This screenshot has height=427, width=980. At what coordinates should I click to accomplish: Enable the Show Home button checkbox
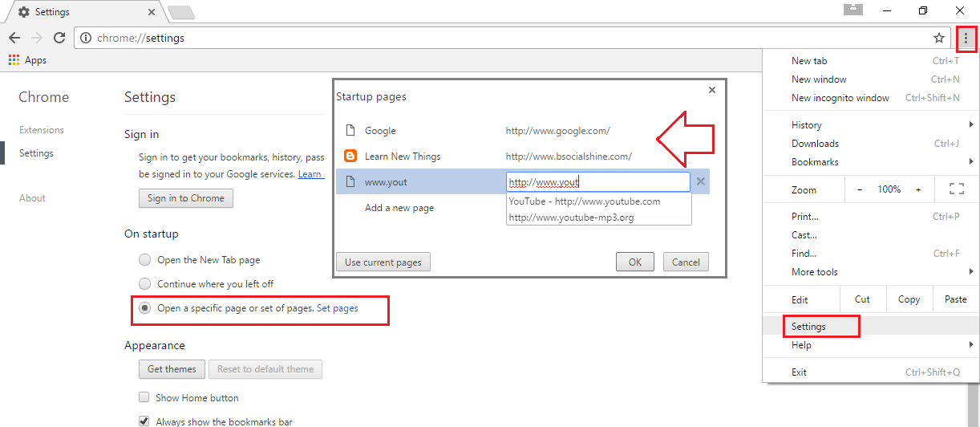pos(144,397)
